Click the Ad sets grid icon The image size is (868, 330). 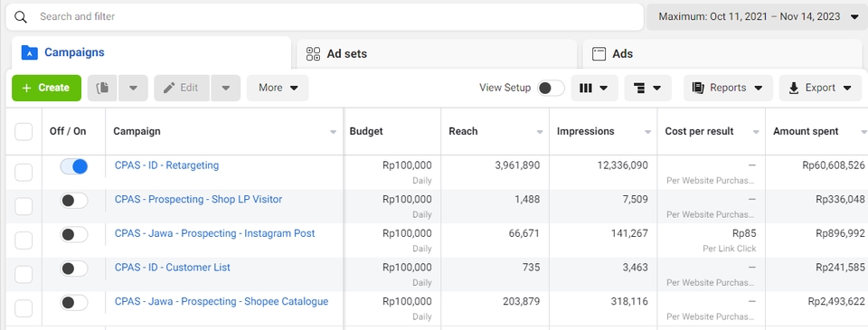314,53
